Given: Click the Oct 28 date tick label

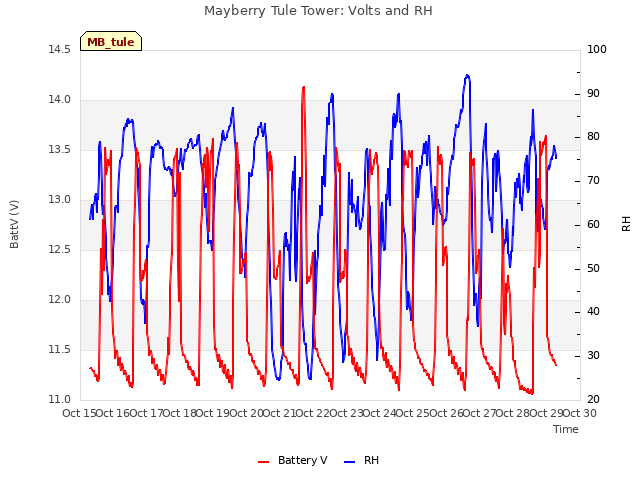Looking at the screenshot, I should [x=513, y=413].
